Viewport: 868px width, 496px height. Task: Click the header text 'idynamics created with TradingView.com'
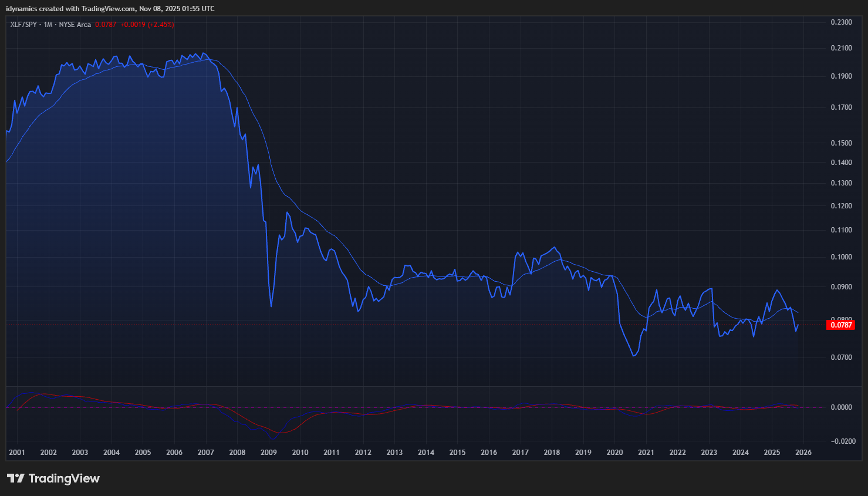click(x=70, y=9)
